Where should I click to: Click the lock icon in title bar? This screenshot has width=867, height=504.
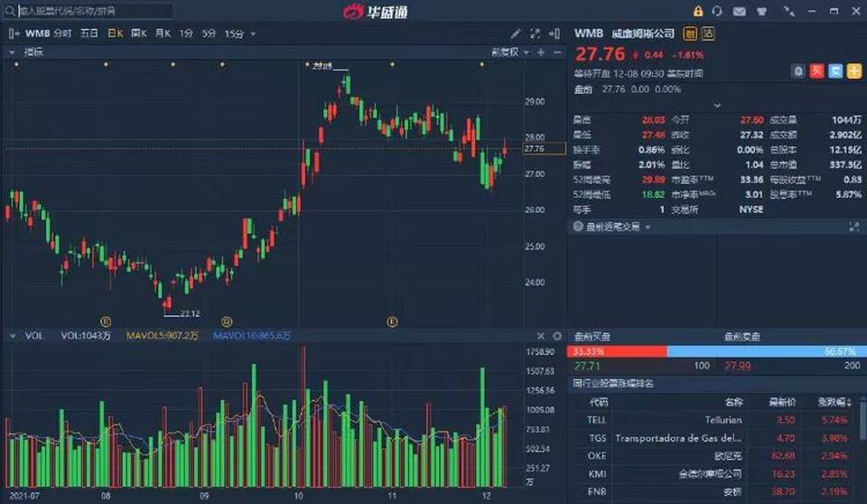[x=698, y=11]
